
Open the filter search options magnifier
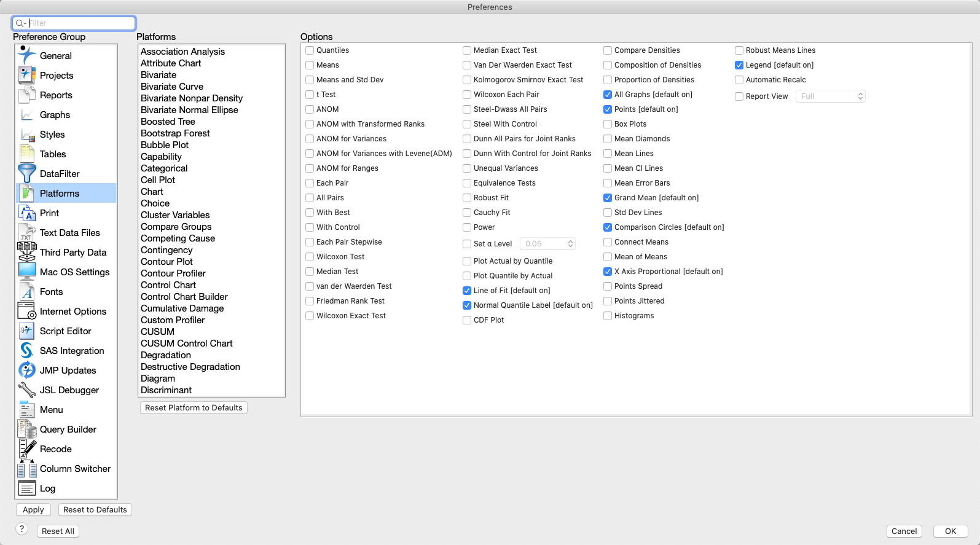pos(21,23)
